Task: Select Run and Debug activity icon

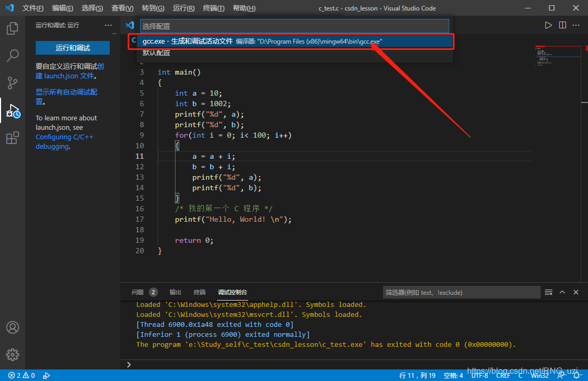Action: tap(13, 111)
